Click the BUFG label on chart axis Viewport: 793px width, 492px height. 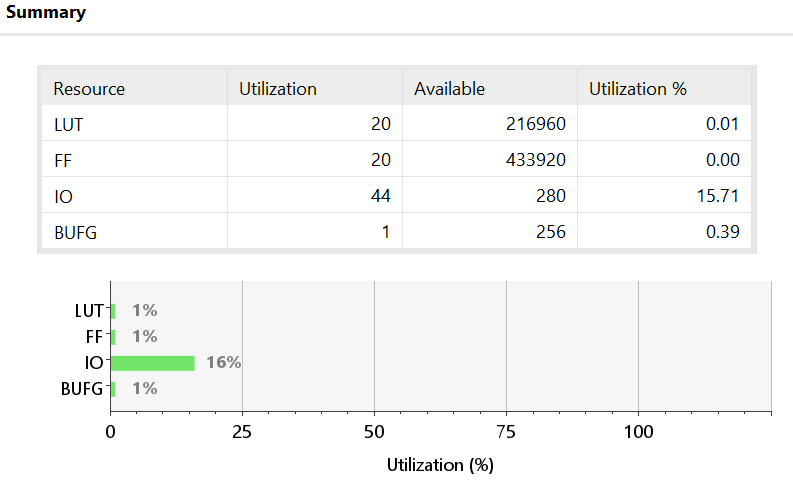pyautogui.click(x=81, y=388)
